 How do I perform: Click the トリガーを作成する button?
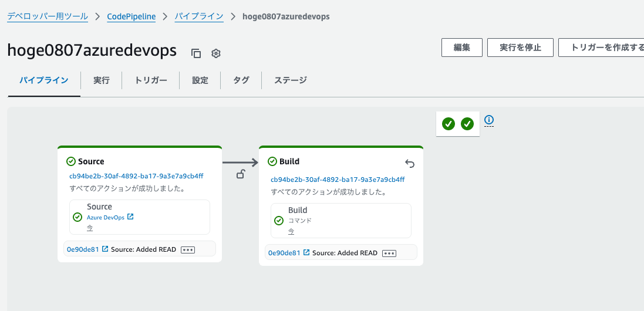point(601,48)
